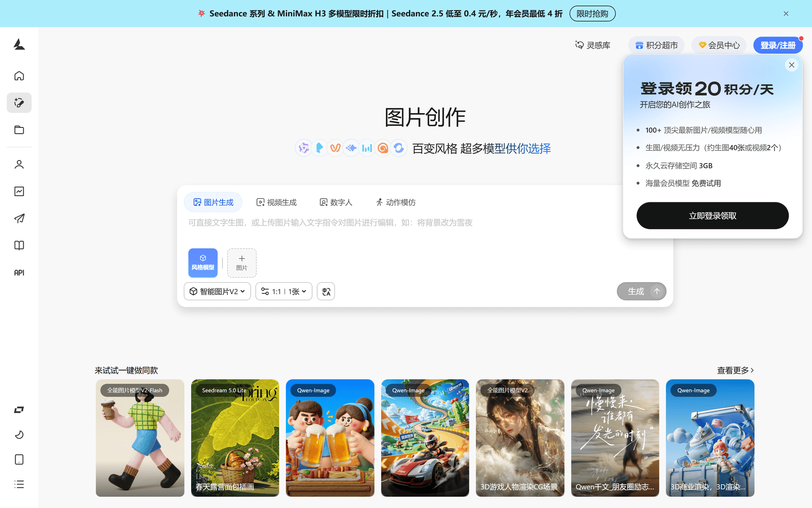
Task: Open the 1:1 | 1张 ratio dropdown
Action: point(284,291)
